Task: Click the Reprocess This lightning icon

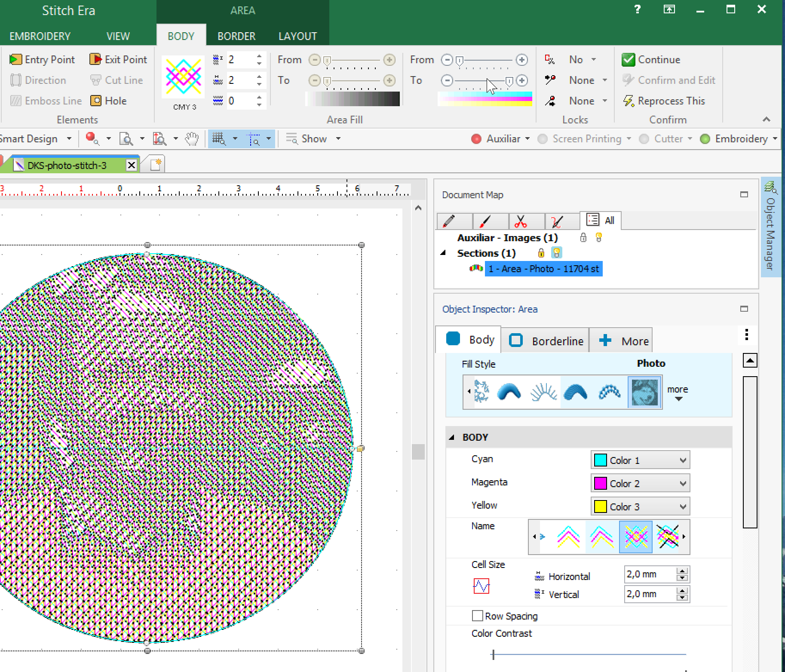Action: (628, 101)
